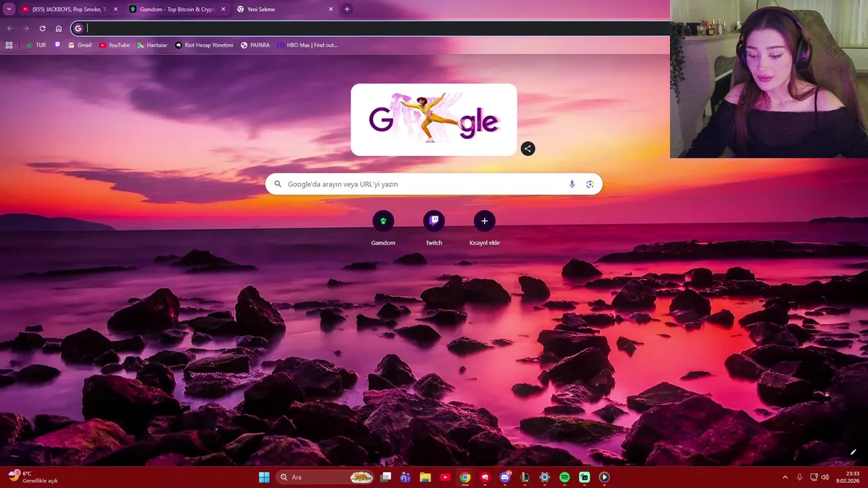868x488 pixels.
Task: Open the YouTube app on taskbar
Action: [445, 477]
